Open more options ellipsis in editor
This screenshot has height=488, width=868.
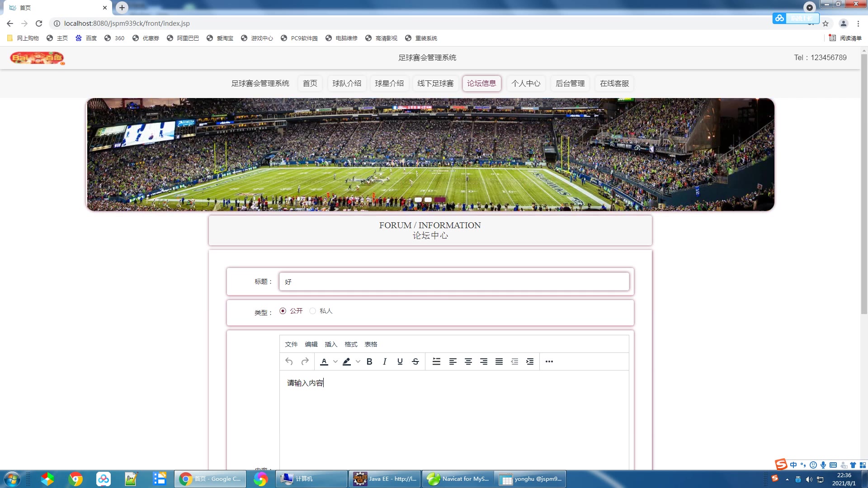coord(549,361)
